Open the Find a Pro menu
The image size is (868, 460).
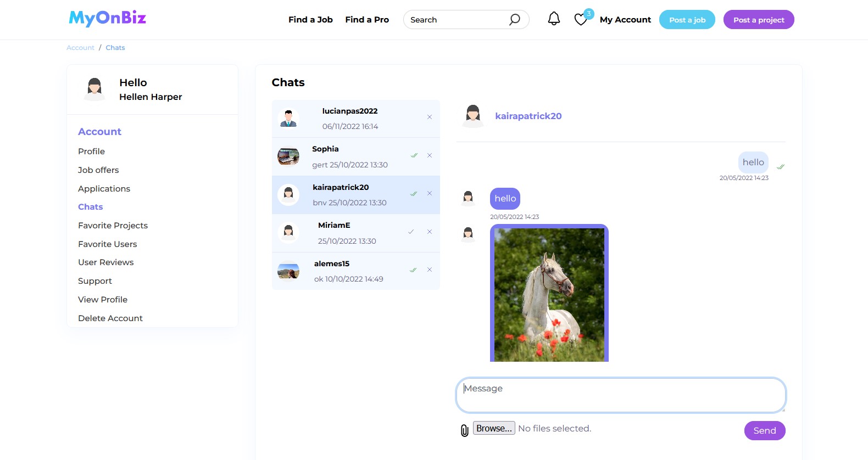[x=367, y=20]
